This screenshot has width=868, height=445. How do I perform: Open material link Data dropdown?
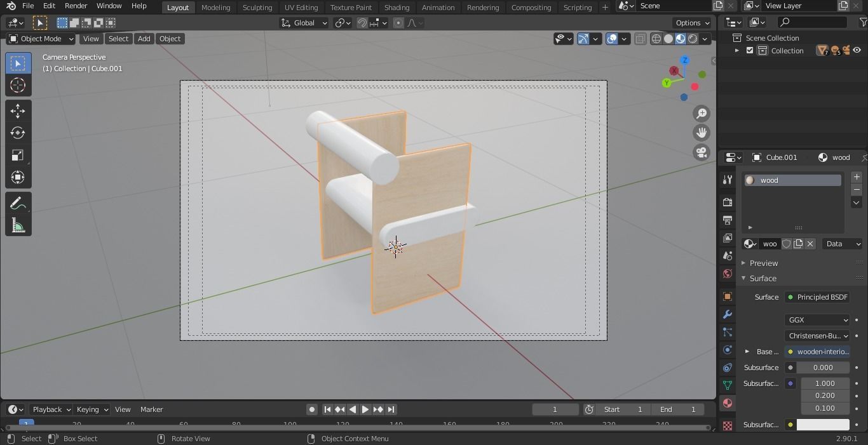coord(843,244)
